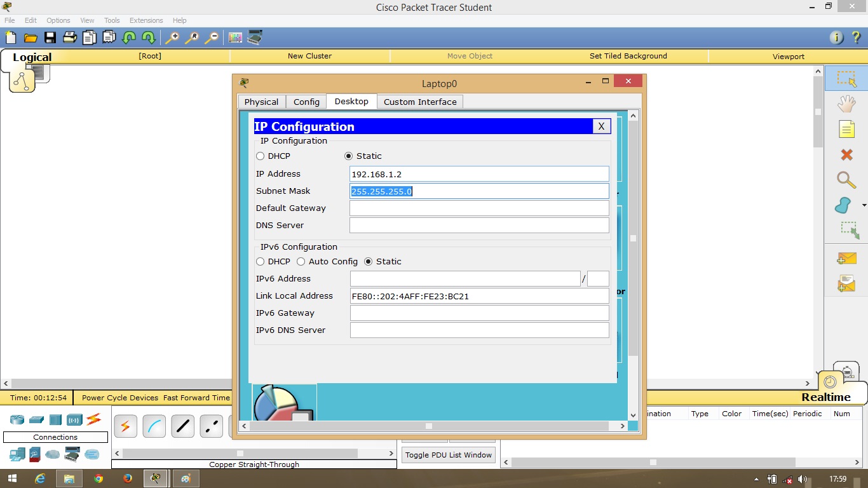Viewport: 868px width, 488px height.
Task: Select Static for IPv6 configuration
Action: [368, 262]
